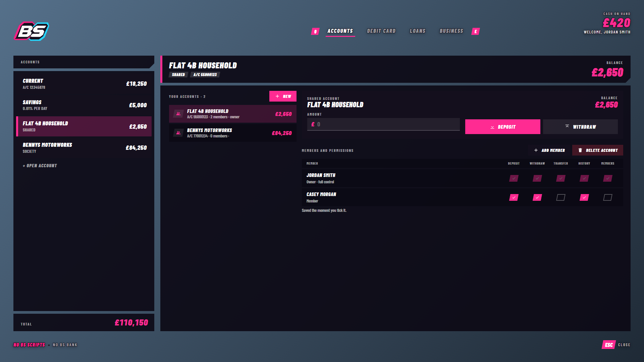644x362 pixels.
Task: Click Jordan Smith's Members checkbox
Action: point(608,178)
